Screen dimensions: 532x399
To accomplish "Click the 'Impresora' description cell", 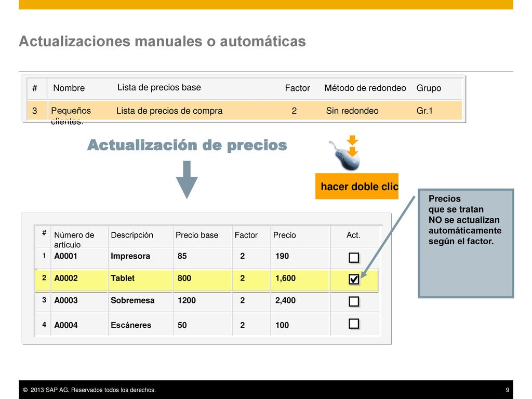I will 130,256.
